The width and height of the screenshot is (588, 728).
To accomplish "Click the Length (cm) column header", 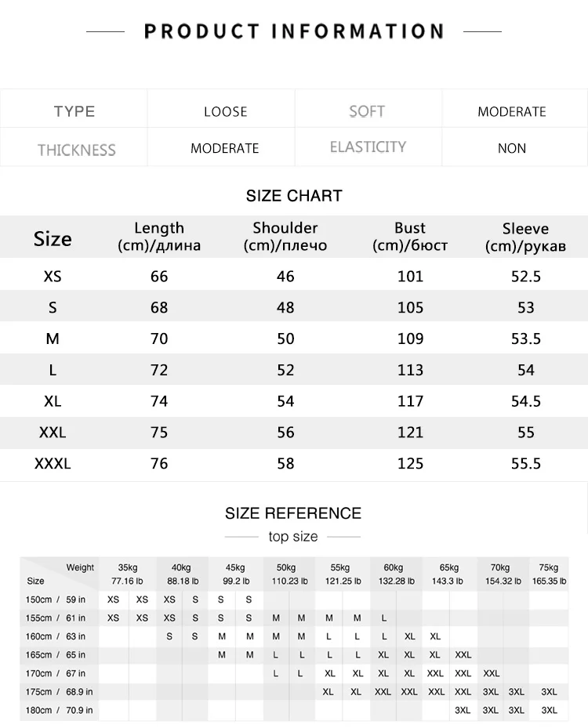I will (x=159, y=237).
